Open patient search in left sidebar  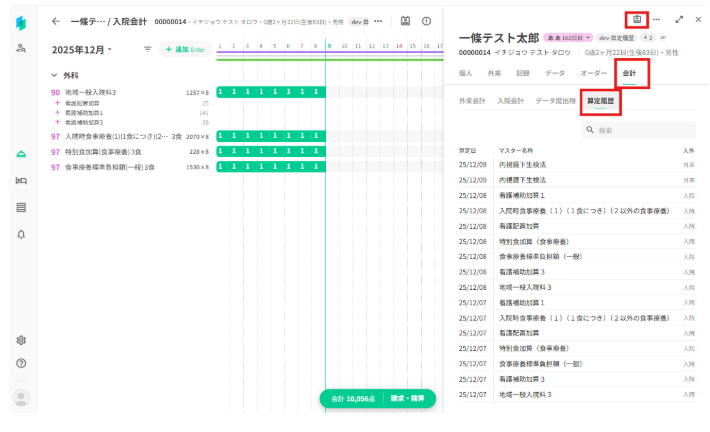click(x=21, y=48)
